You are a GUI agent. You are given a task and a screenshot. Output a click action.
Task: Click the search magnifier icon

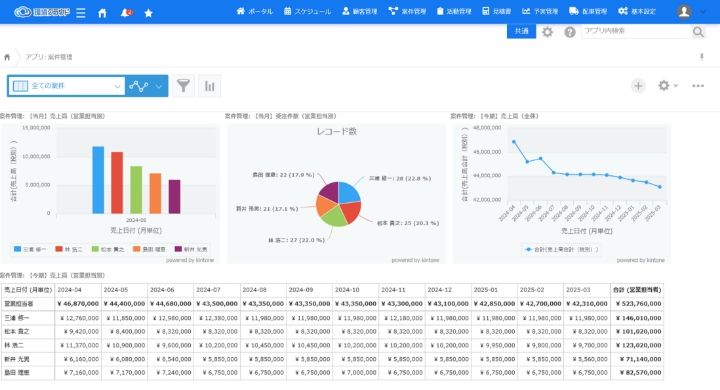pyautogui.click(x=698, y=31)
